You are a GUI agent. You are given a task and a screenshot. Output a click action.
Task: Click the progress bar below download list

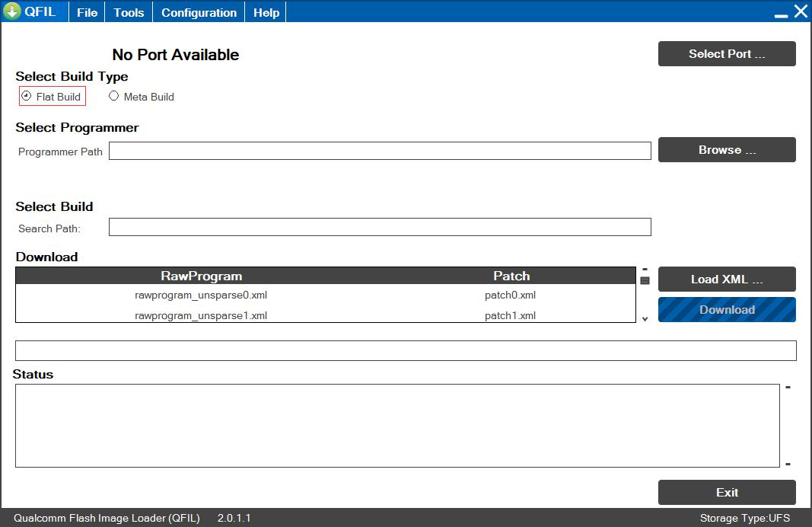406,351
